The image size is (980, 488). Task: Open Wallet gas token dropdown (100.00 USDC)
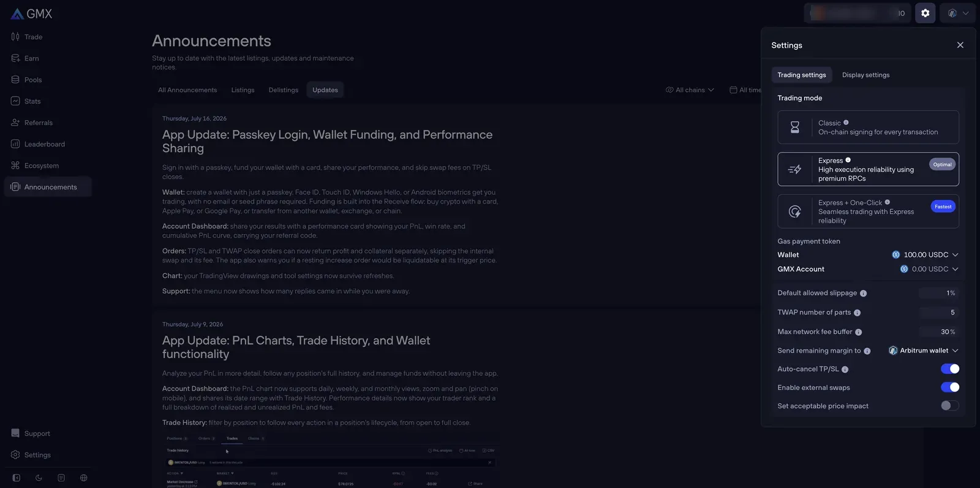pyautogui.click(x=925, y=255)
